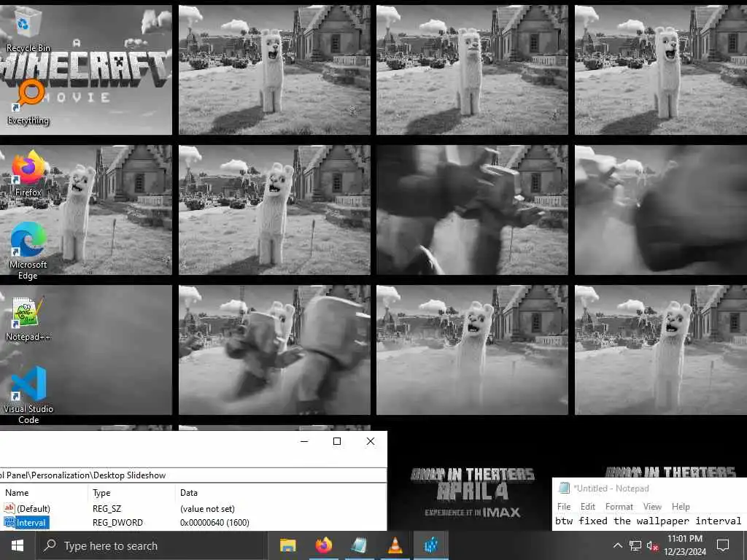Launch the Everything search shortcut
Screen dimensions: 747x560
click(28, 102)
